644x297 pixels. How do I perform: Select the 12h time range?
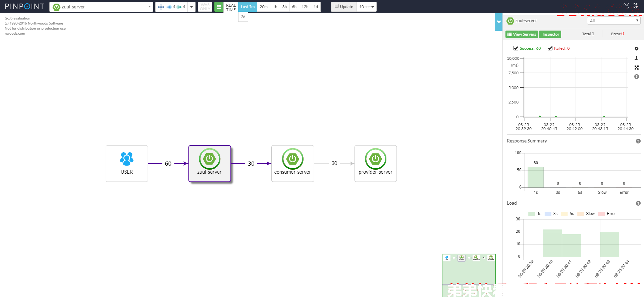pos(305,7)
